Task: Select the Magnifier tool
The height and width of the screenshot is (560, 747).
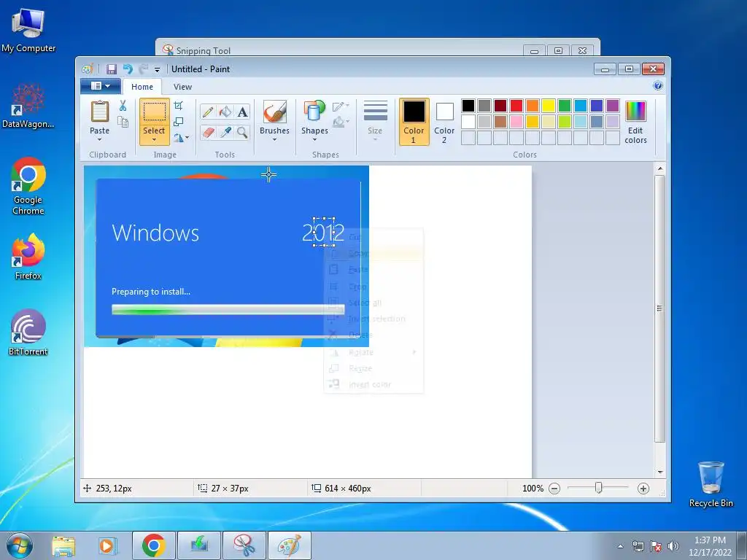Action: point(242,132)
